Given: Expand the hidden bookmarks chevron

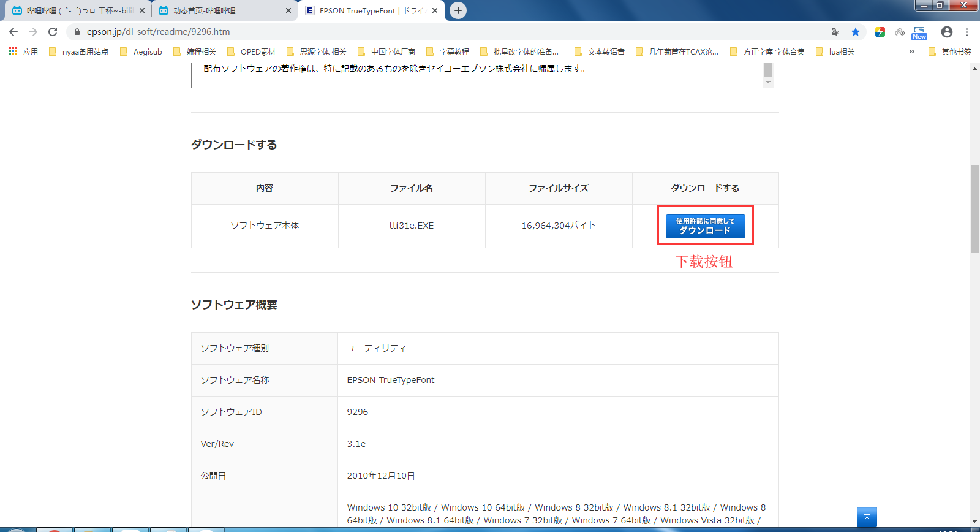Looking at the screenshot, I should [x=912, y=52].
